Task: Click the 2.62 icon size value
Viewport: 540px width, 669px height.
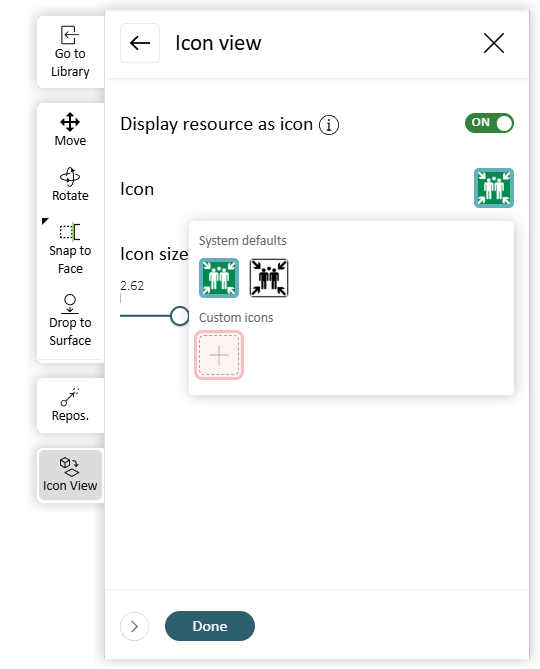Action: (132, 285)
